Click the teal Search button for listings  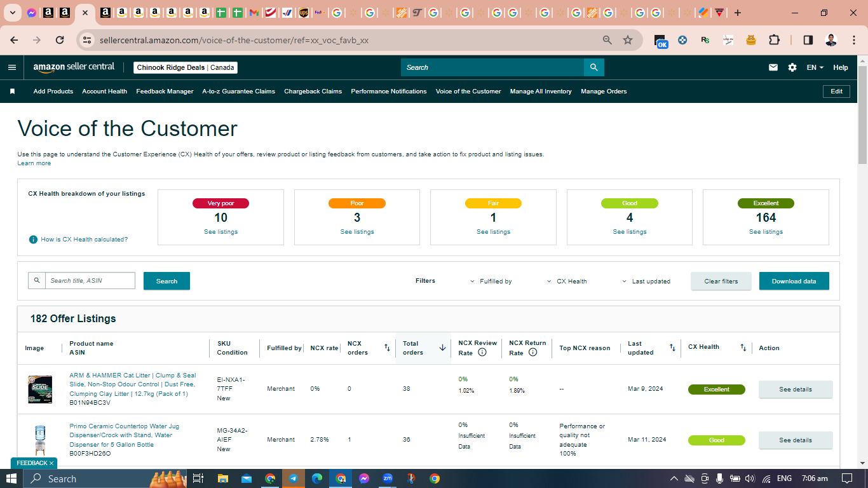(x=166, y=281)
